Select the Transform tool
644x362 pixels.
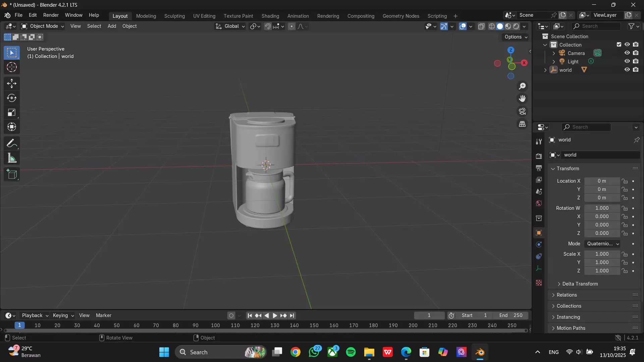12,127
